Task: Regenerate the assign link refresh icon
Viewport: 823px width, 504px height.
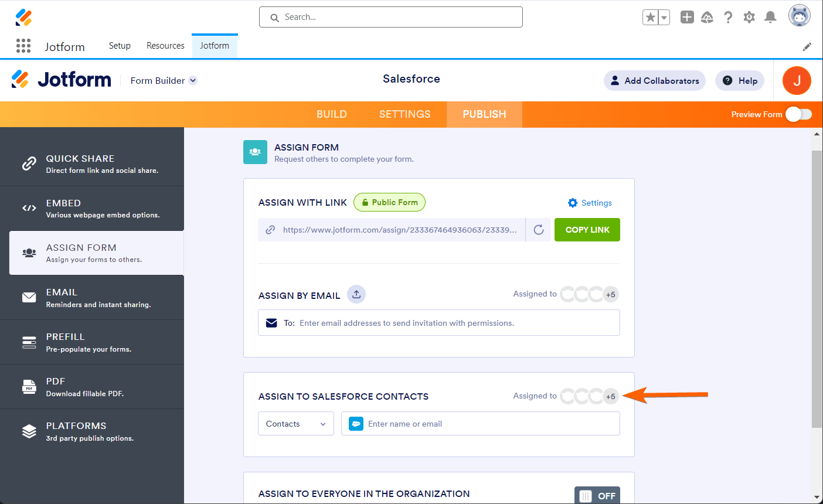Action: [539, 230]
